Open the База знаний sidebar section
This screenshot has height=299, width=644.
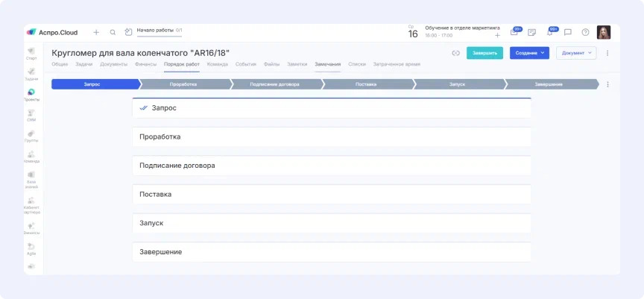[x=31, y=180]
